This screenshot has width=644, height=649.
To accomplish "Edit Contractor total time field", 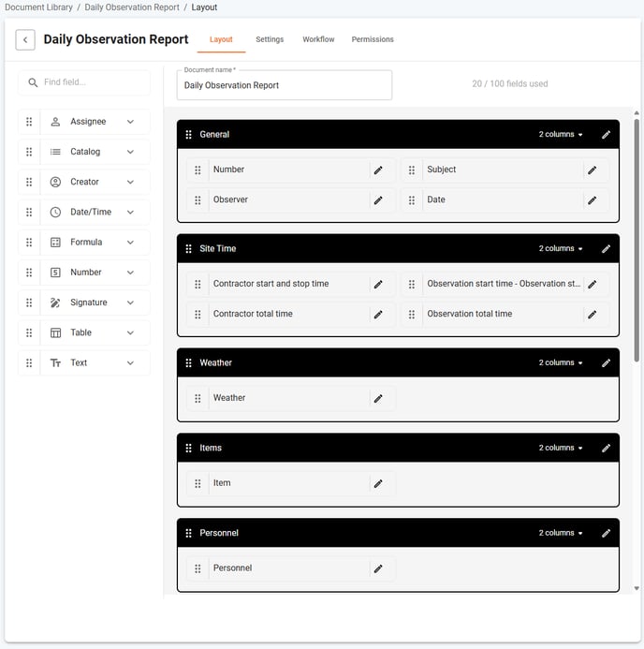I will [x=378, y=315].
